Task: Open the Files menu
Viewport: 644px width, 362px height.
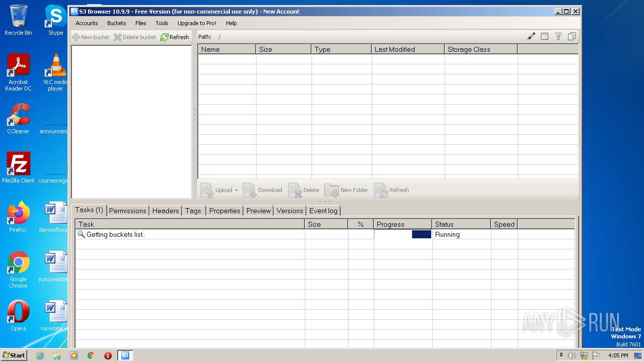Action: click(140, 23)
